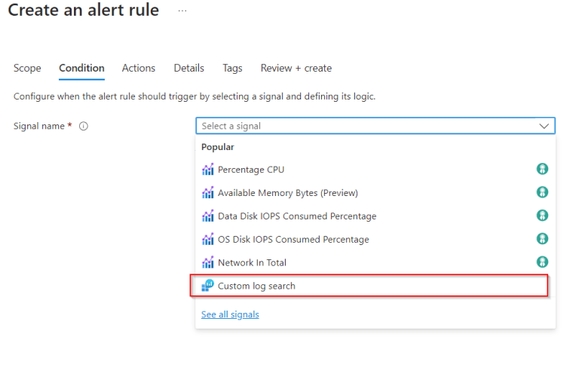Click the green badge on Network In Total row
579x392 pixels.
tap(542, 262)
